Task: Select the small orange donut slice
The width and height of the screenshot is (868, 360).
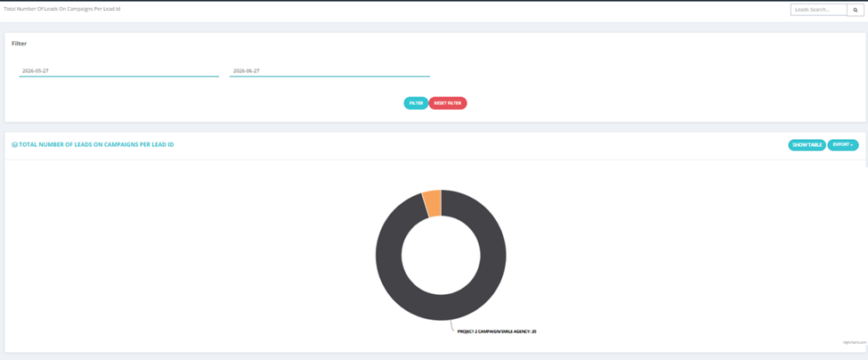Action: 433,202
